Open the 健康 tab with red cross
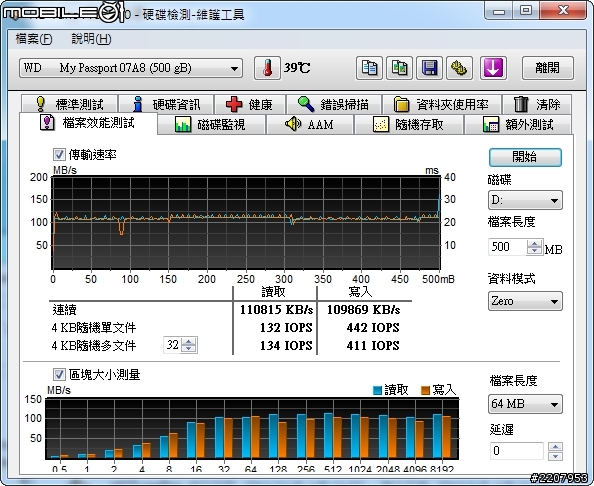 [250, 104]
